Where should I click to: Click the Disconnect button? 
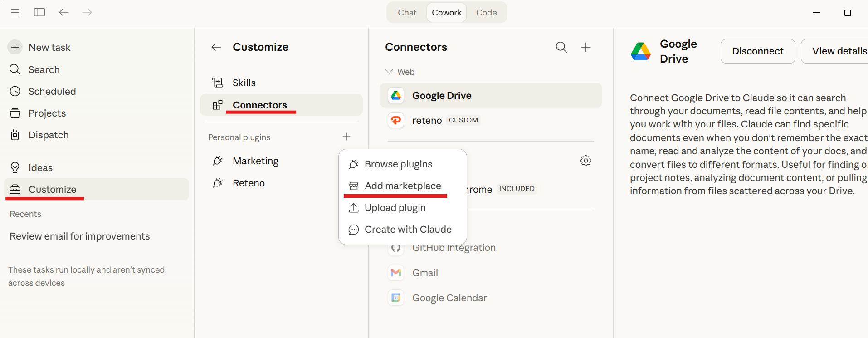click(758, 51)
